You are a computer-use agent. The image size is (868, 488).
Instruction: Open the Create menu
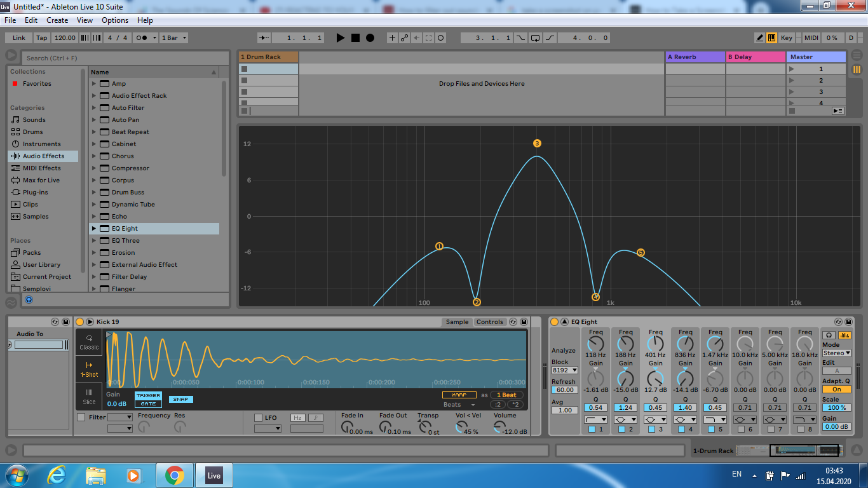[57, 20]
